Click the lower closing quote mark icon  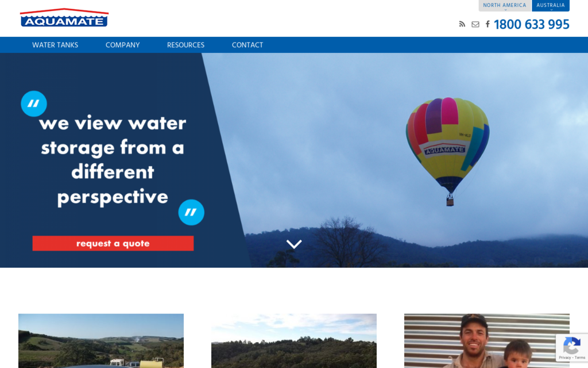coord(191,212)
